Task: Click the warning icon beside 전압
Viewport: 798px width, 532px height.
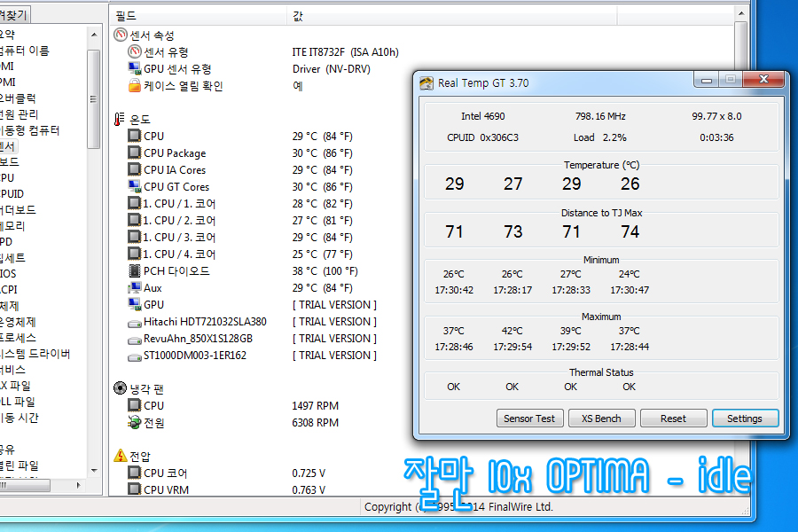Action: coord(120,455)
